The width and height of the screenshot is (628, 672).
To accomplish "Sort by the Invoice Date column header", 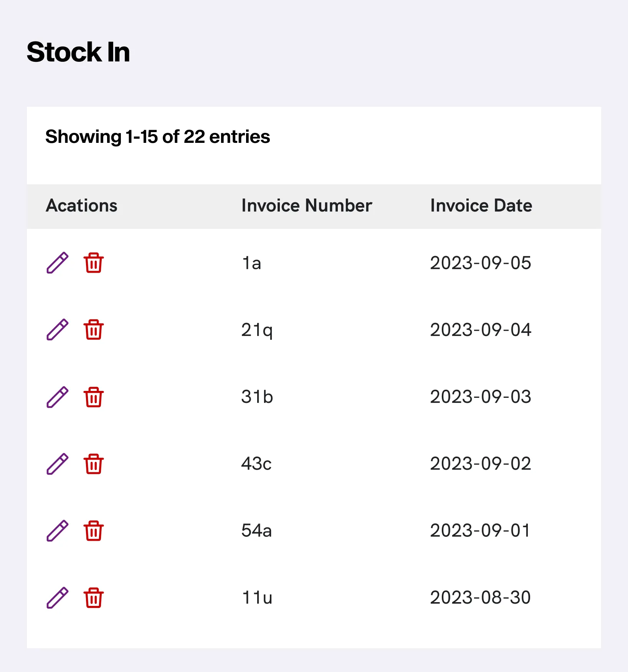I will (481, 206).
